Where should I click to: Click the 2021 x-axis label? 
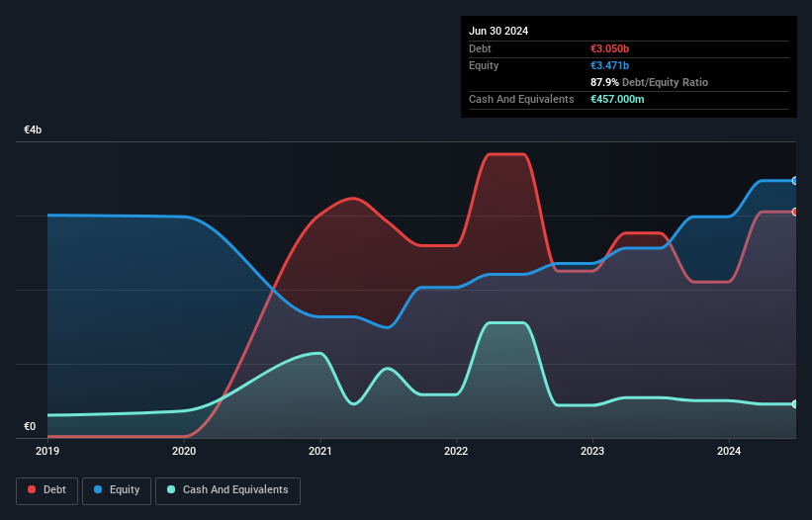[320, 451]
